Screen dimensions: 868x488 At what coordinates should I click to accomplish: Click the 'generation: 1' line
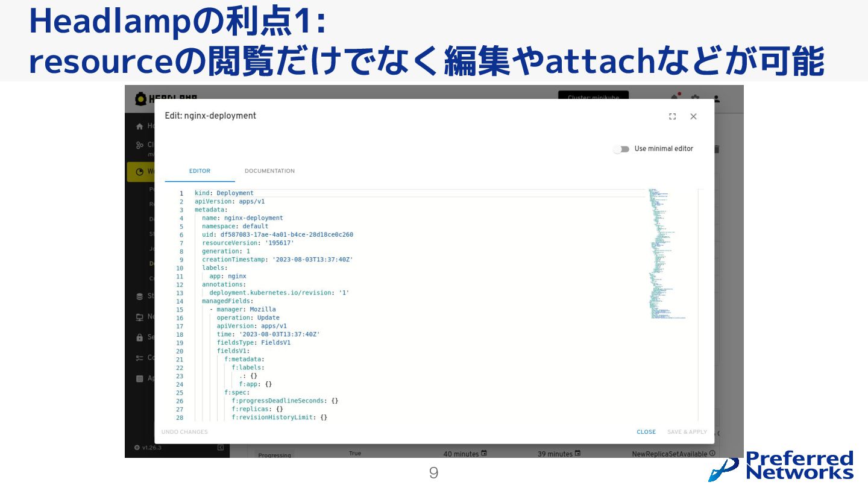(x=226, y=251)
